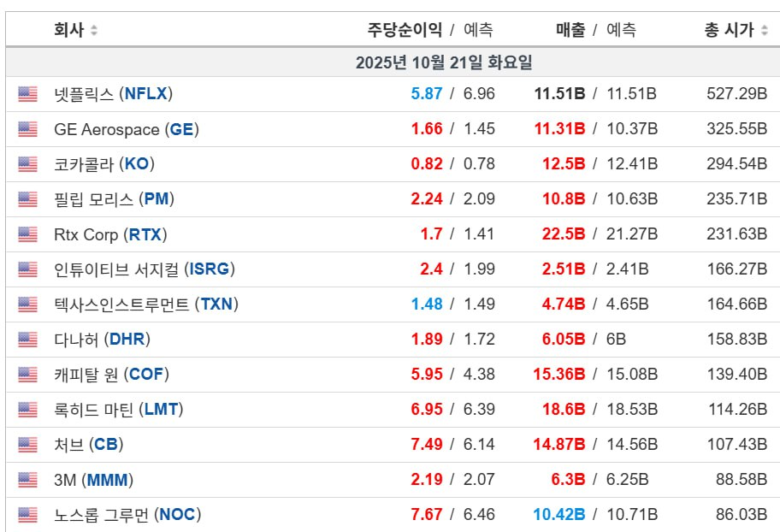
Task: Select RTX revenue value 22.5B
Action: click(564, 233)
